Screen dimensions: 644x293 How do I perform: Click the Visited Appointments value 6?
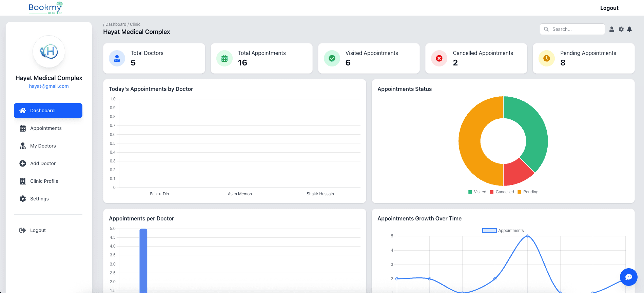[x=348, y=63]
